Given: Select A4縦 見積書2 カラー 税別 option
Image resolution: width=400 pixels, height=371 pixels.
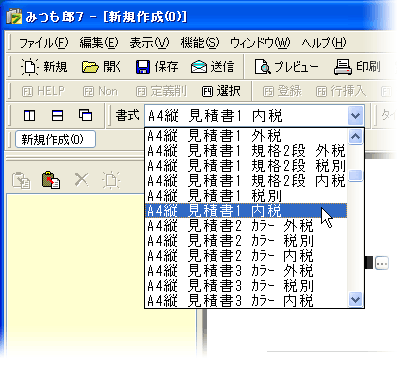Looking at the screenshot, I should click(x=246, y=241).
